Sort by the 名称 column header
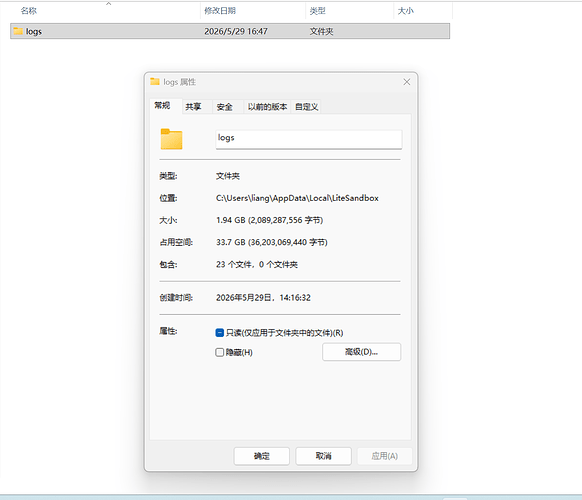 coord(29,11)
